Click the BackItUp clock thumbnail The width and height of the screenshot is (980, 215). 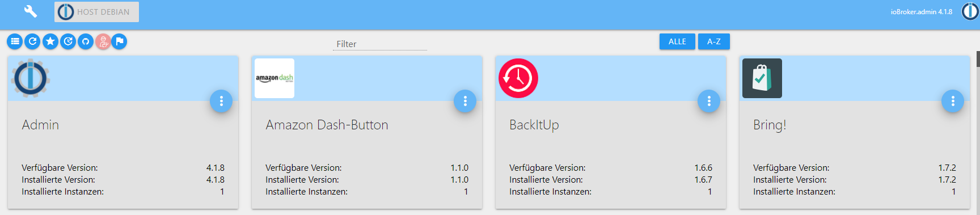pos(518,78)
